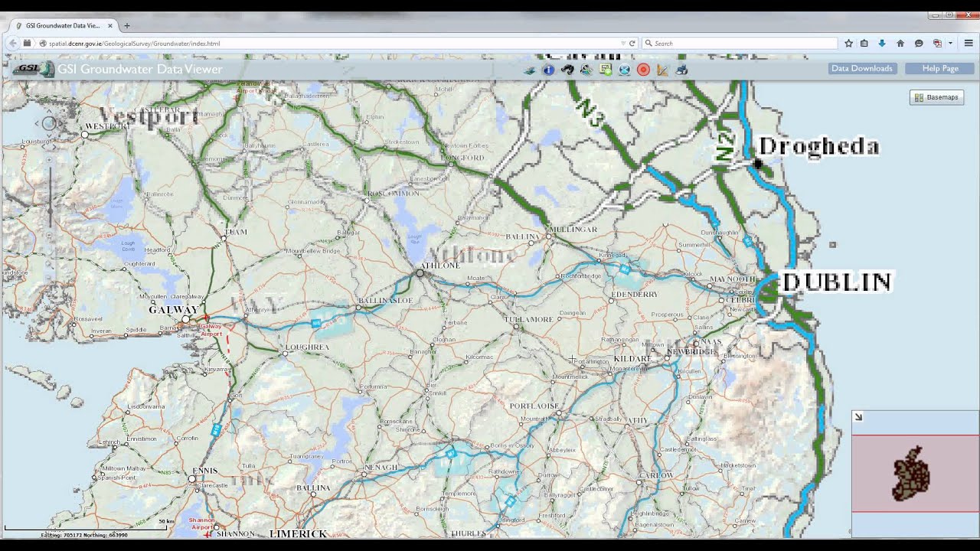Screen dimensions: 980x551
Task: Reload the page
Action: pos(632,44)
